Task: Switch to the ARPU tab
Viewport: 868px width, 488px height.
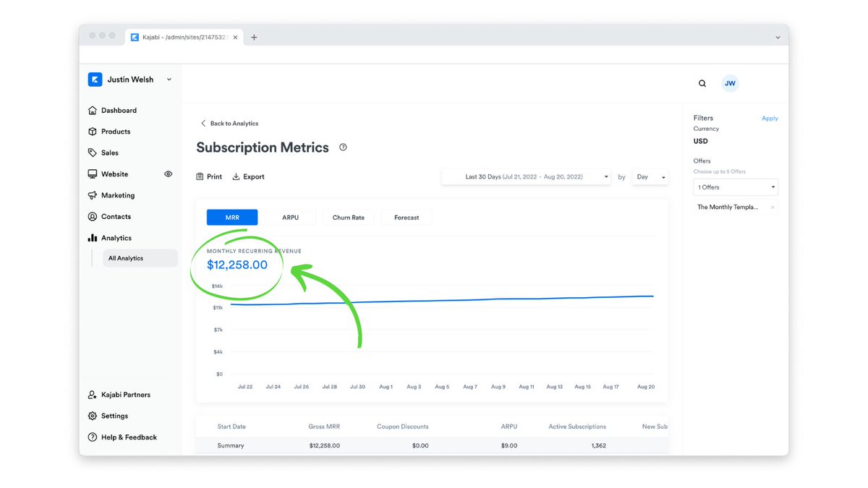Action: tap(290, 217)
